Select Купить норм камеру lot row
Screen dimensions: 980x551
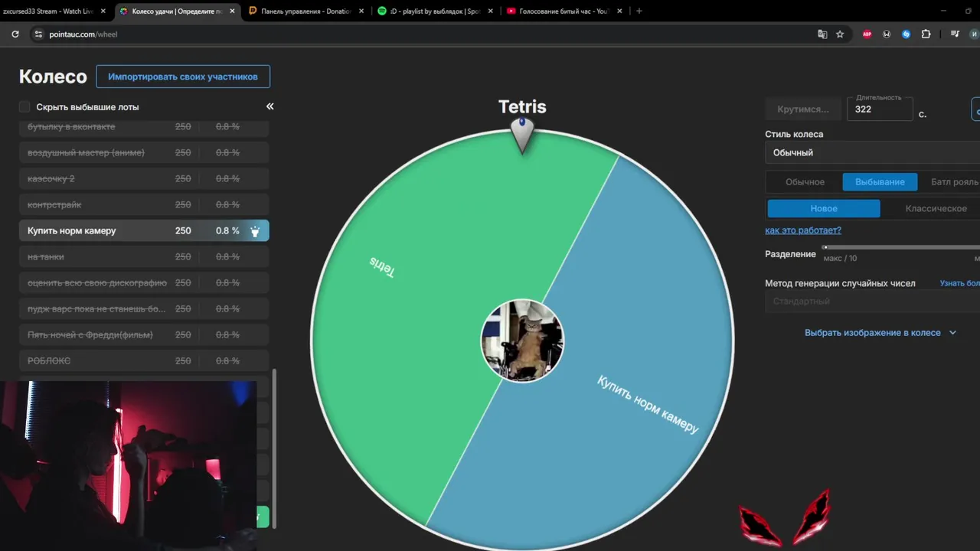[144, 231]
